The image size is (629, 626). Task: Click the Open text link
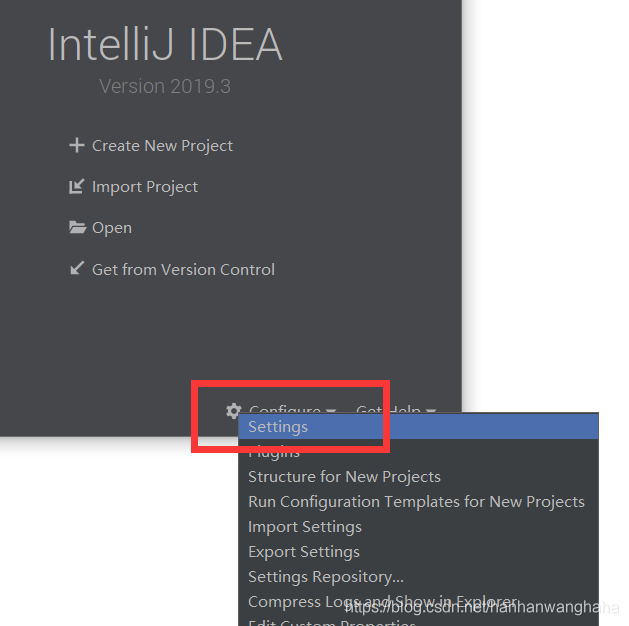tap(112, 228)
